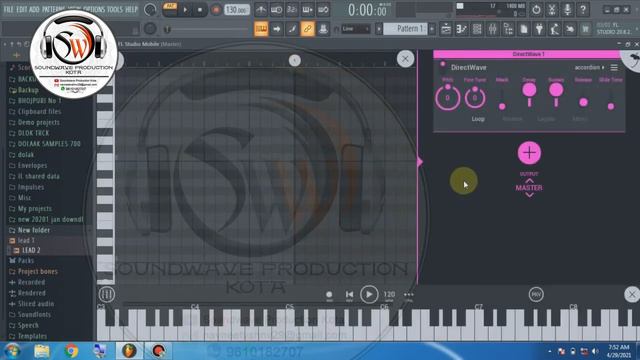
Task: Click the arrow left of Pattern 1
Action: point(379,29)
